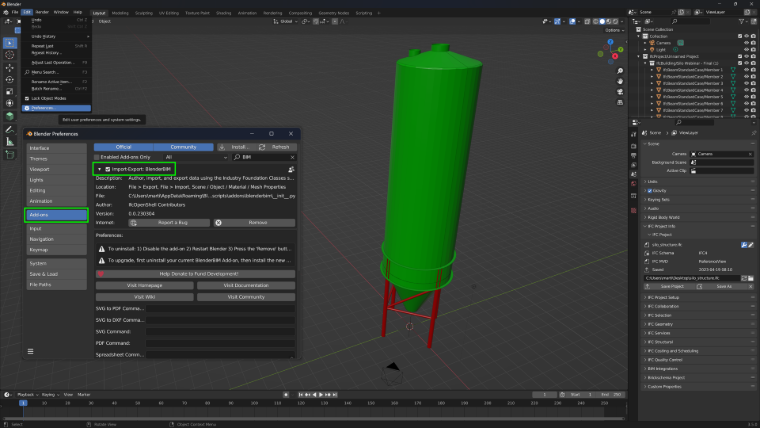This screenshot has width=760, height=428.
Task: Hide the Camera object in outliner
Action: (x=746, y=43)
